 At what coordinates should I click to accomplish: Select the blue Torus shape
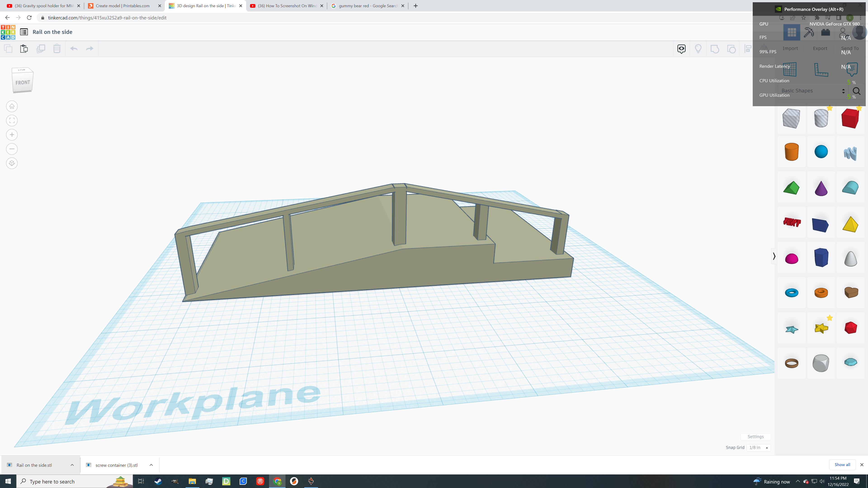tap(792, 293)
